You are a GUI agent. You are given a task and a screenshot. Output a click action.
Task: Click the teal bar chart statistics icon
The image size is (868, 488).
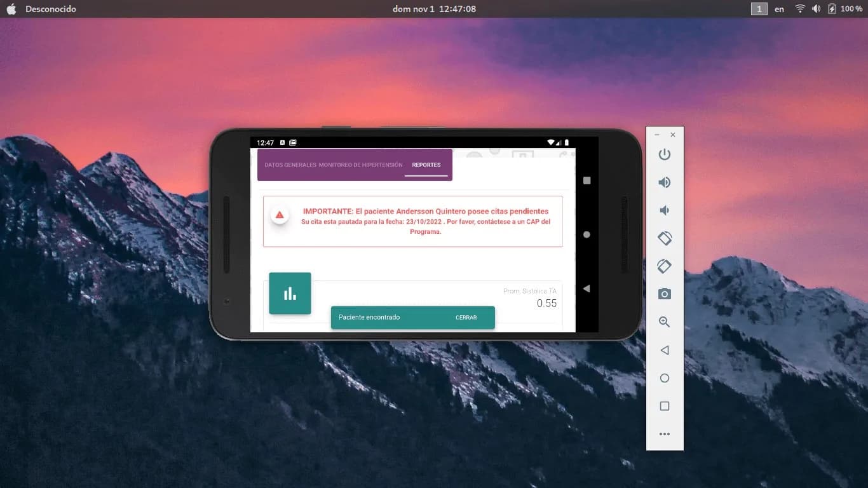(x=290, y=293)
